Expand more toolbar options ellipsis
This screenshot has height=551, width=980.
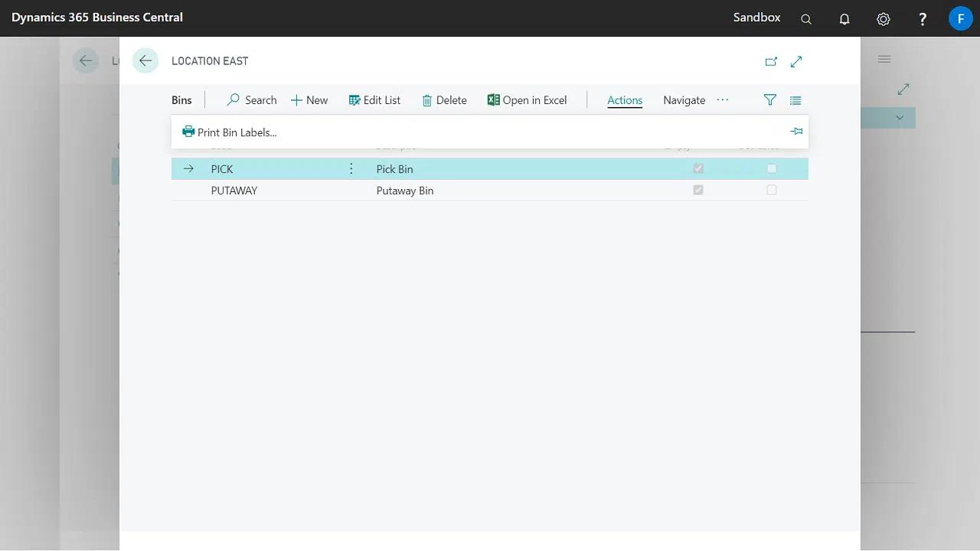(x=723, y=100)
